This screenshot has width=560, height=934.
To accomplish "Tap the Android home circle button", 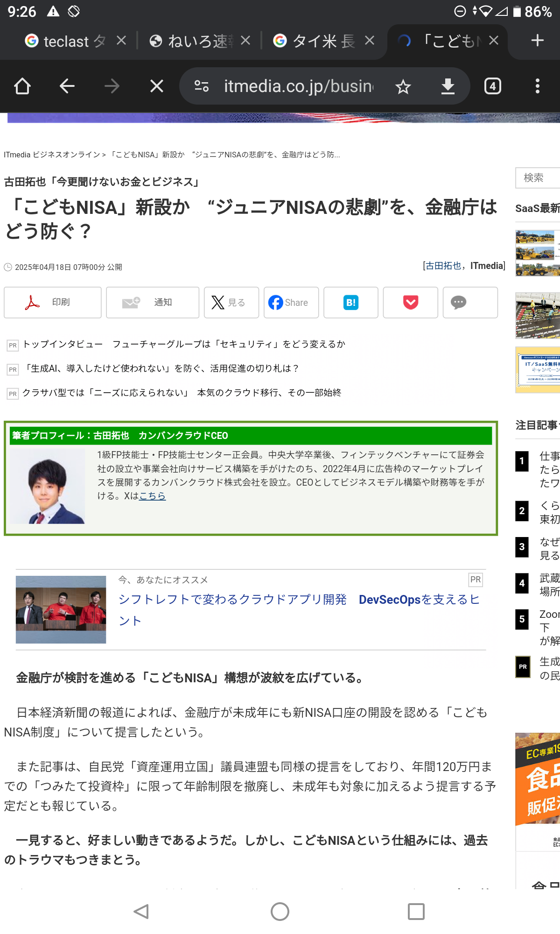I will [280, 911].
